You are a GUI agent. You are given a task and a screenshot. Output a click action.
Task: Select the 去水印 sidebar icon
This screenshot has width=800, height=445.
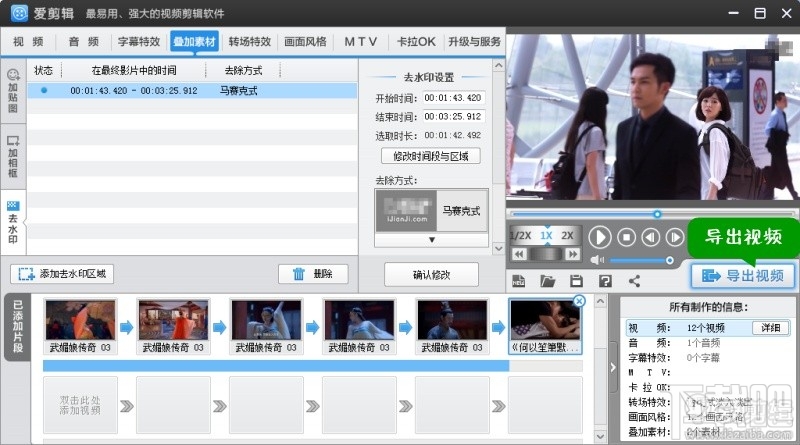pyautogui.click(x=13, y=222)
